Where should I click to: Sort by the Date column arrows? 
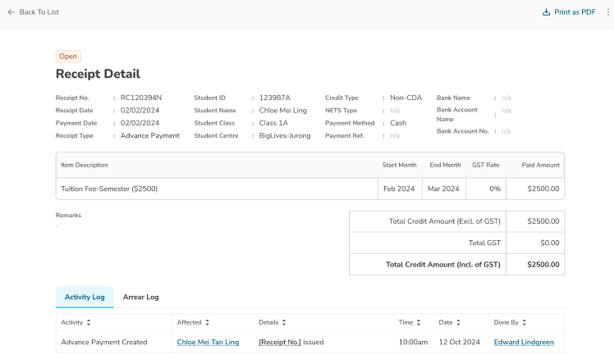[x=458, y=322]
